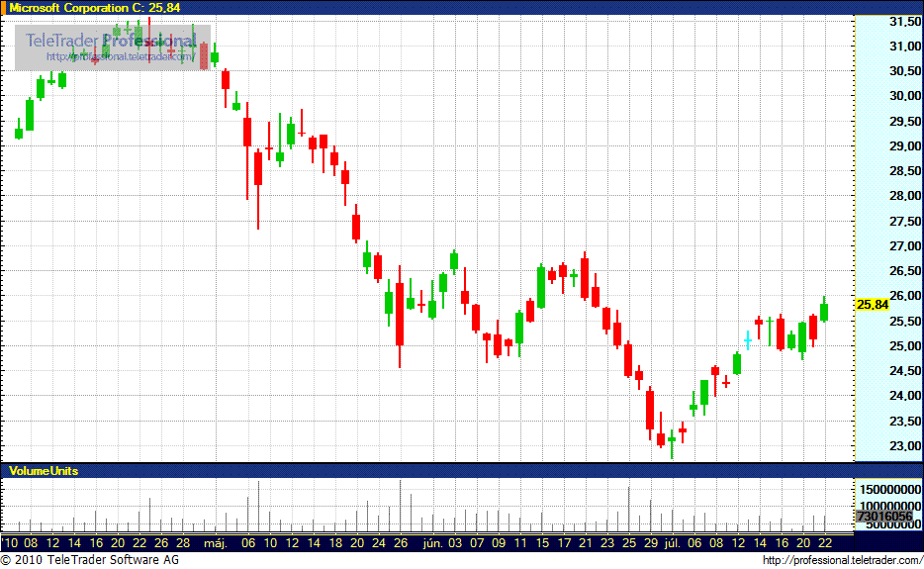Click the 18 date label on time axis
924x569 pixels.
(335, 543)
